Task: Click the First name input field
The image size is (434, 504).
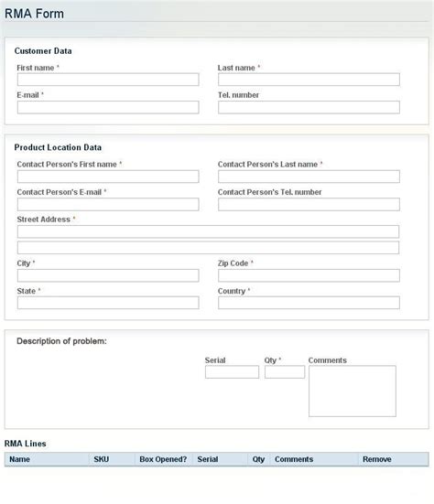Action: click(108, 80)
